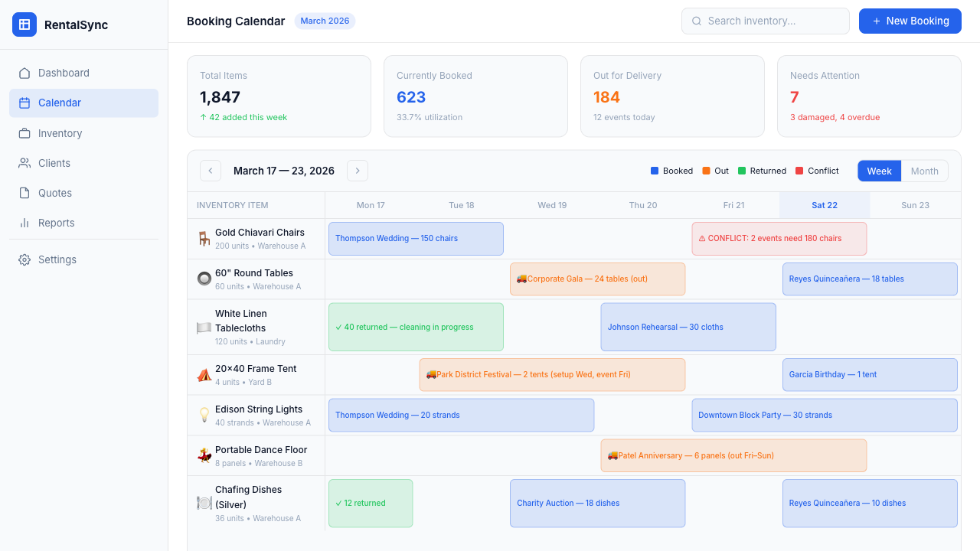The width and height of the screenshot is (980, 551).
Task: Click the truck icon on Park District Festival
Action: point(431,374)
